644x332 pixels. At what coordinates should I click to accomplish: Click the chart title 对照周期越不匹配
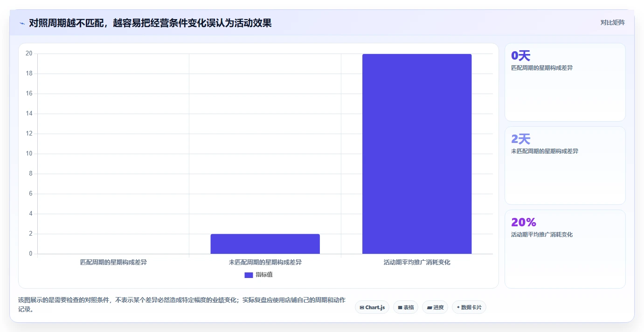tap(150, 23)
